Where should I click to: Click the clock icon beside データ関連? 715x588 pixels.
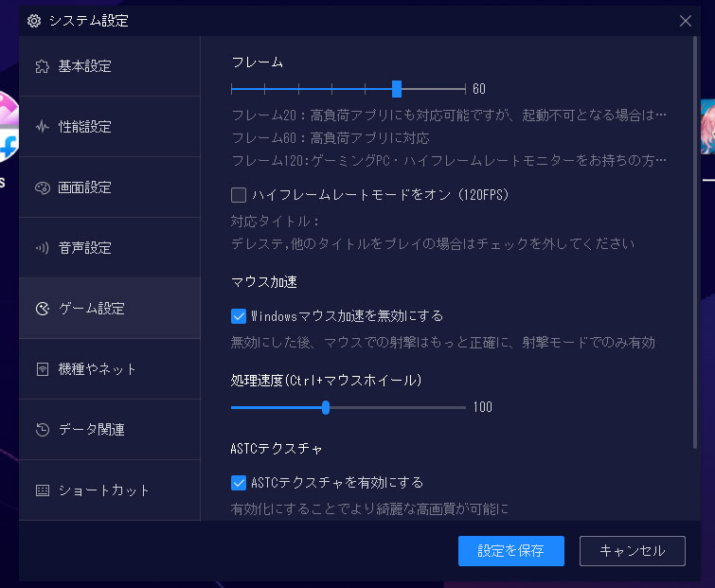click(x=42, y=430)
